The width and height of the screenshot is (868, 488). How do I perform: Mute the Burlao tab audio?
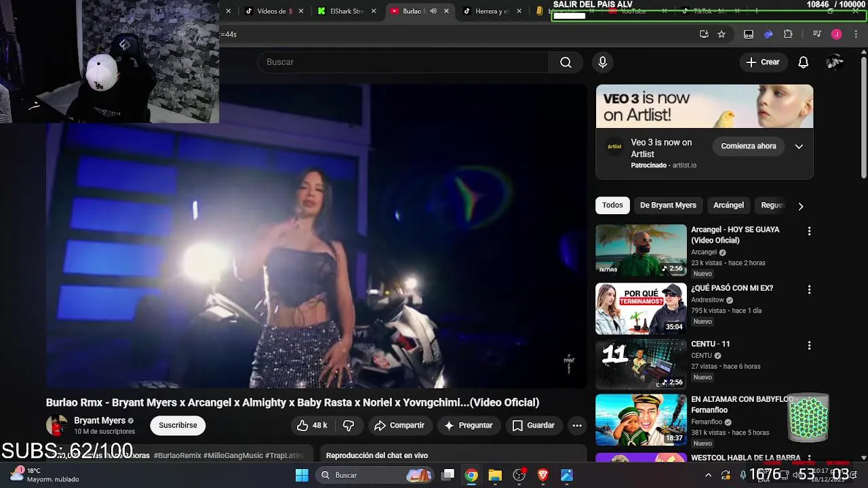click(x=433, y=11)
